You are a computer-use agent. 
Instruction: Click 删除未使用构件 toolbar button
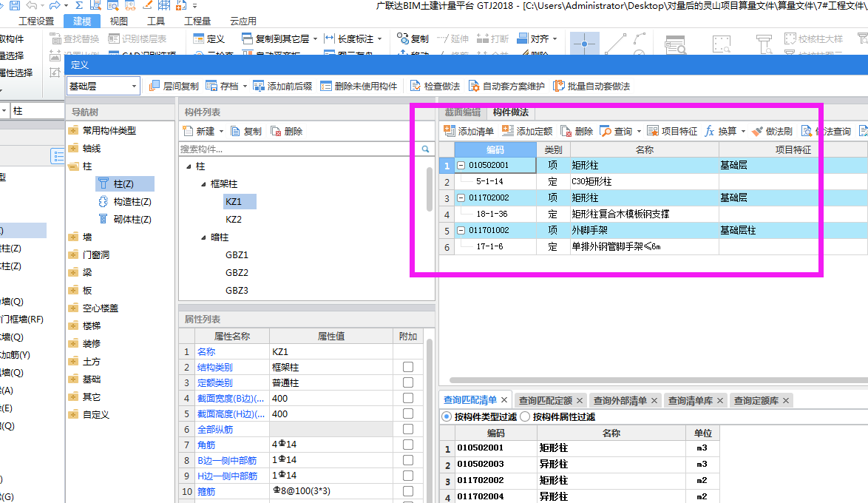[359, 86]
